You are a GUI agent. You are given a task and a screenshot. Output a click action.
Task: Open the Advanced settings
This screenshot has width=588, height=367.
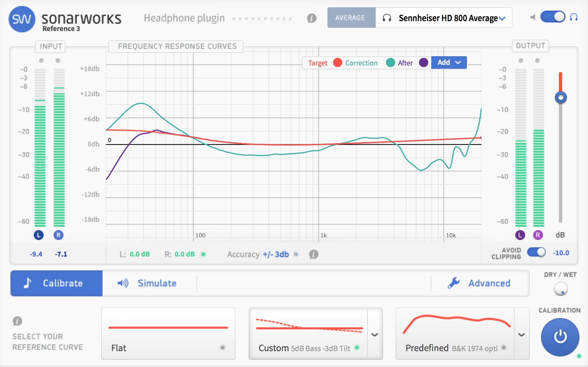click(479, 283)
